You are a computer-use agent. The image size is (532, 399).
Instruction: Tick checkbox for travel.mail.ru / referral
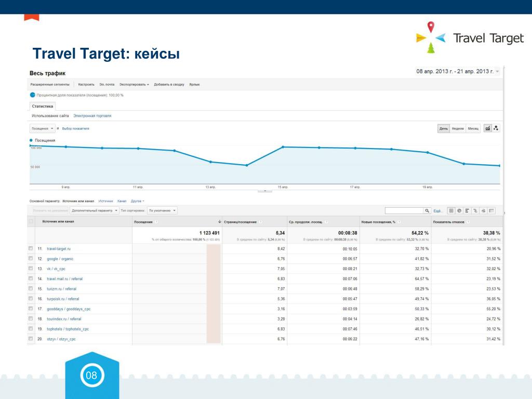31,278
